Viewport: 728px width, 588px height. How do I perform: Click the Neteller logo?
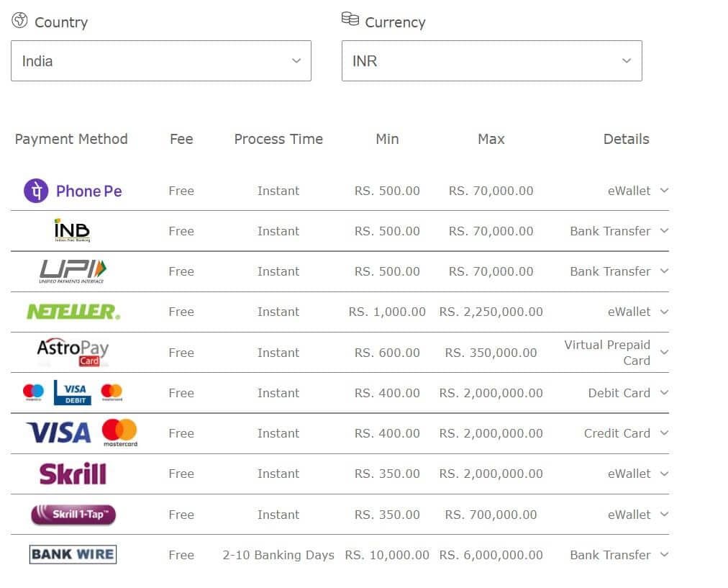pos(73,312)
